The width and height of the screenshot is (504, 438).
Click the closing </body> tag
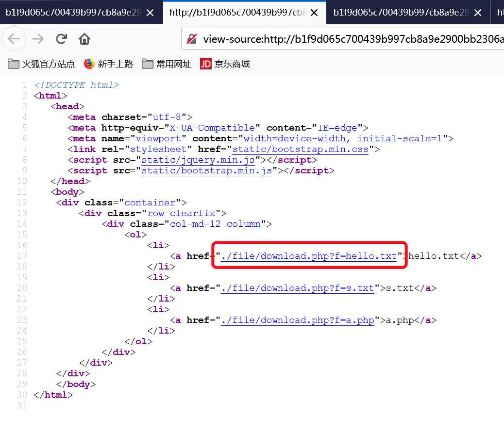pos(76,384)
